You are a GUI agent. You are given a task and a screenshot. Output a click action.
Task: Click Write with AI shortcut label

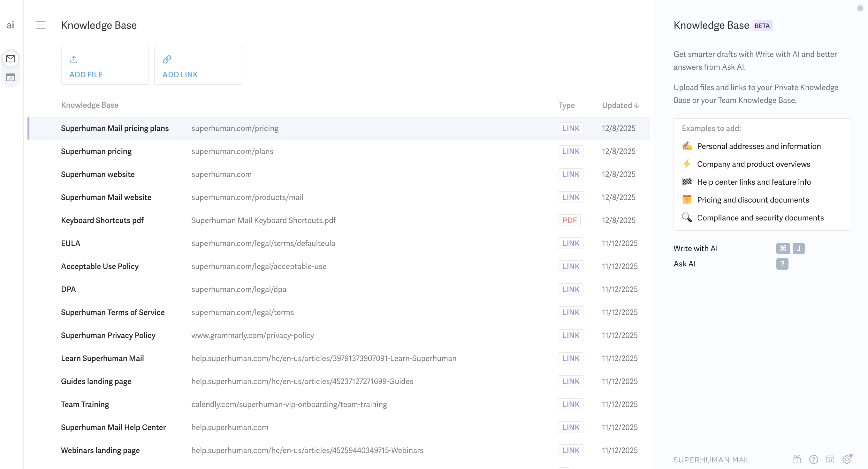tap(696, 249)
